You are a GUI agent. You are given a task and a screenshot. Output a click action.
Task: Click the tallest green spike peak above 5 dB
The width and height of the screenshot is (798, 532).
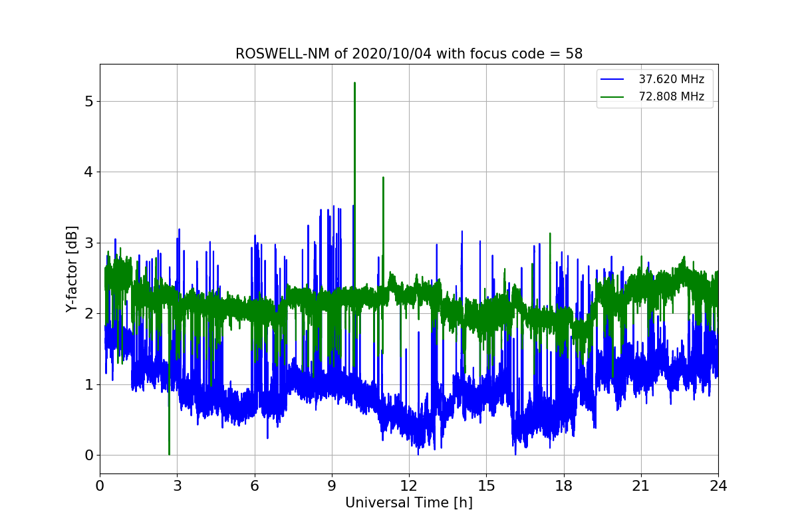click(354, 83)
